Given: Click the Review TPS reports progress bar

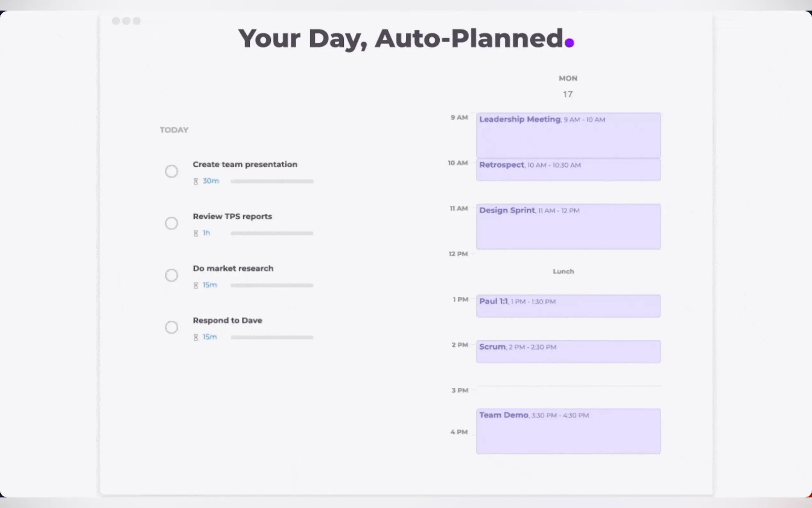Looking at the screenshot, I should point(272,233).
